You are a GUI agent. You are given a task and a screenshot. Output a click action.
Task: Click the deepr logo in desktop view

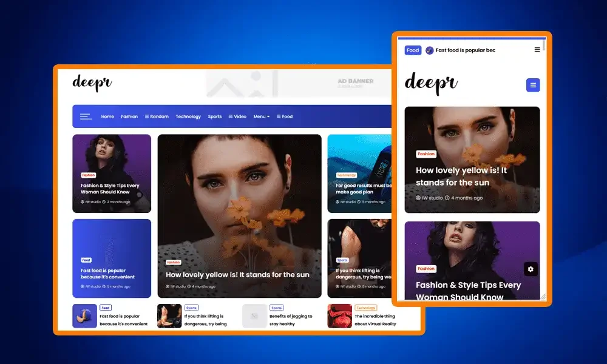92,83
